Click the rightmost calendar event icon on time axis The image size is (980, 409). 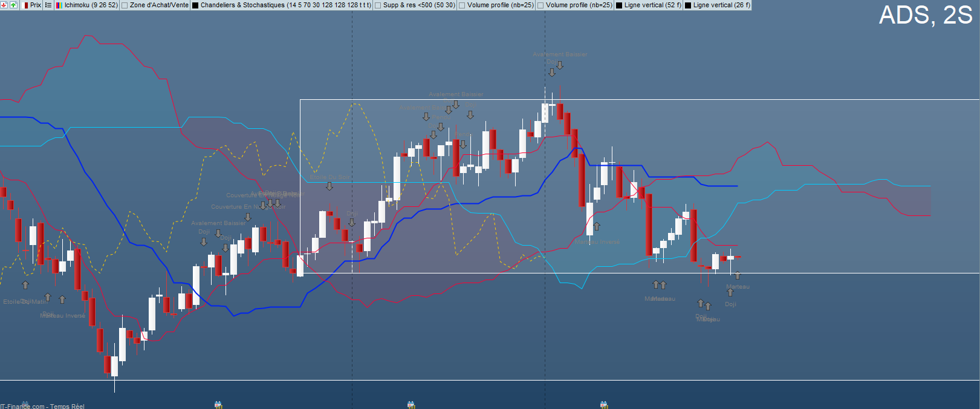pos(603,404)
